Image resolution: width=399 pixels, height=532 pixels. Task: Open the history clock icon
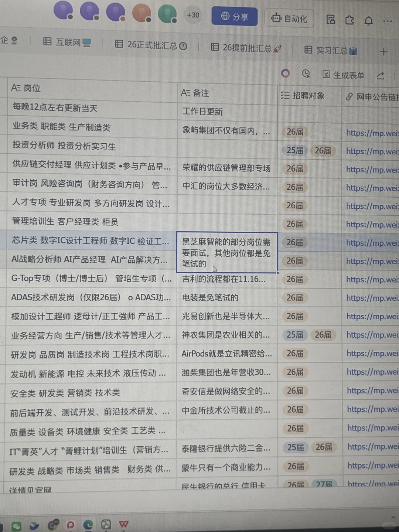pyautogui.click(x=306, y=74)
